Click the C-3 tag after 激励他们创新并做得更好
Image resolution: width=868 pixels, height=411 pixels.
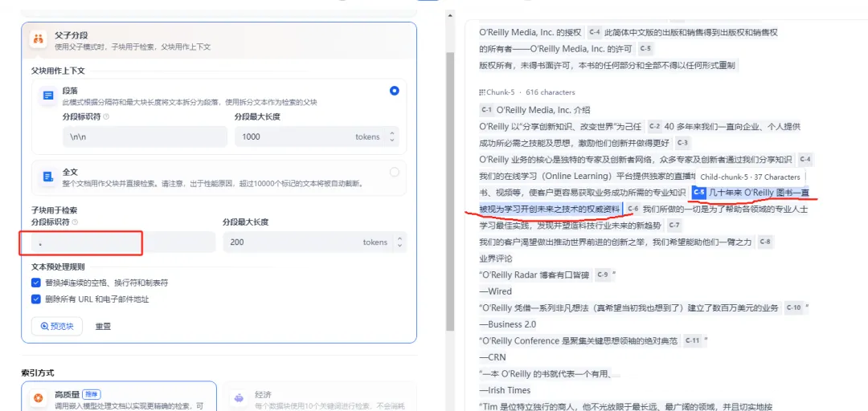click(682, 143)
